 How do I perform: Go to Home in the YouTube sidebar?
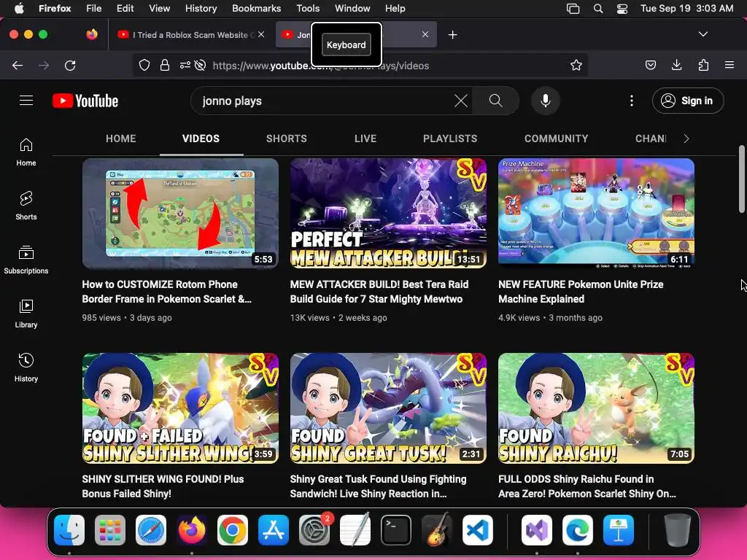(x=26, y=152)
